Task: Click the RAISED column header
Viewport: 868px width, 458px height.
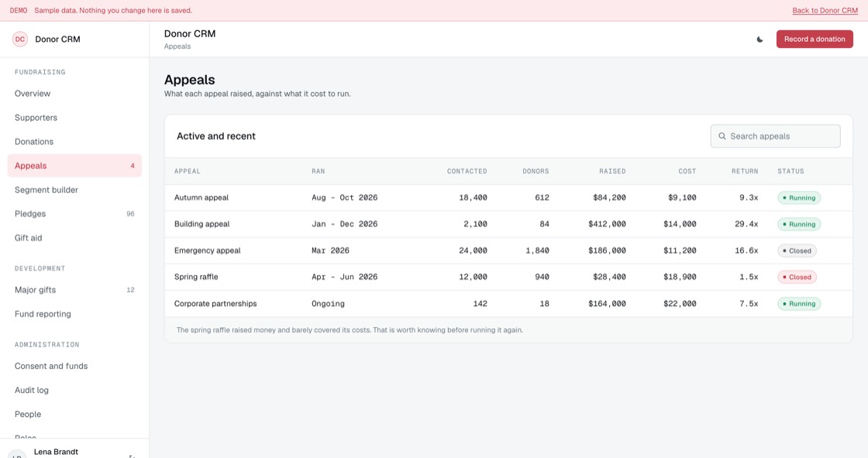Action: tap(612, 171)
